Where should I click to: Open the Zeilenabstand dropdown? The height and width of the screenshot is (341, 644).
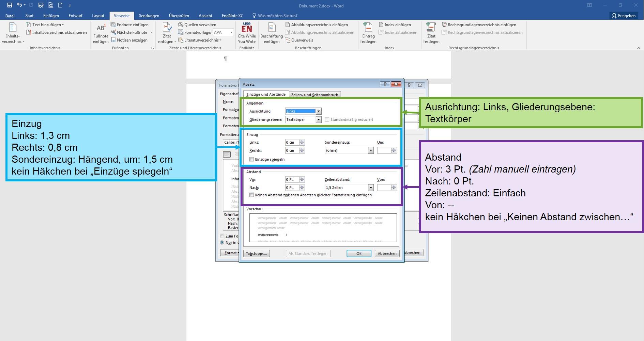coord(371,188)
